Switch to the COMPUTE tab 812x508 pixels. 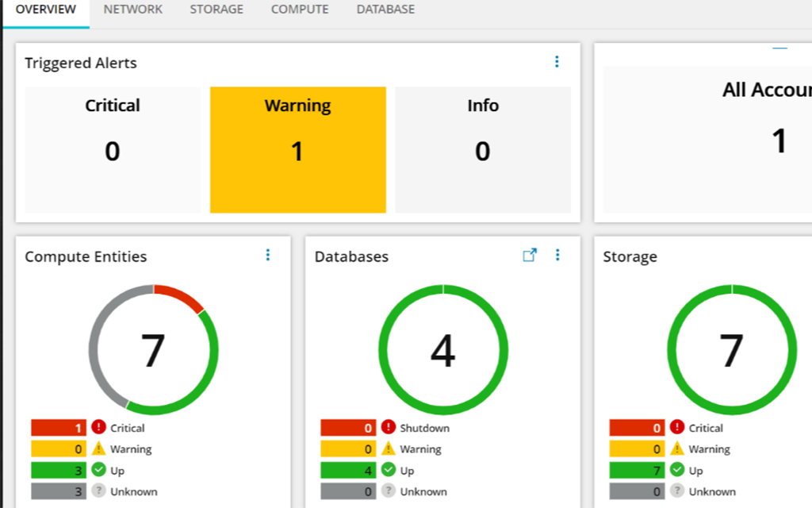pyautogui.click(x=300, y=10)
